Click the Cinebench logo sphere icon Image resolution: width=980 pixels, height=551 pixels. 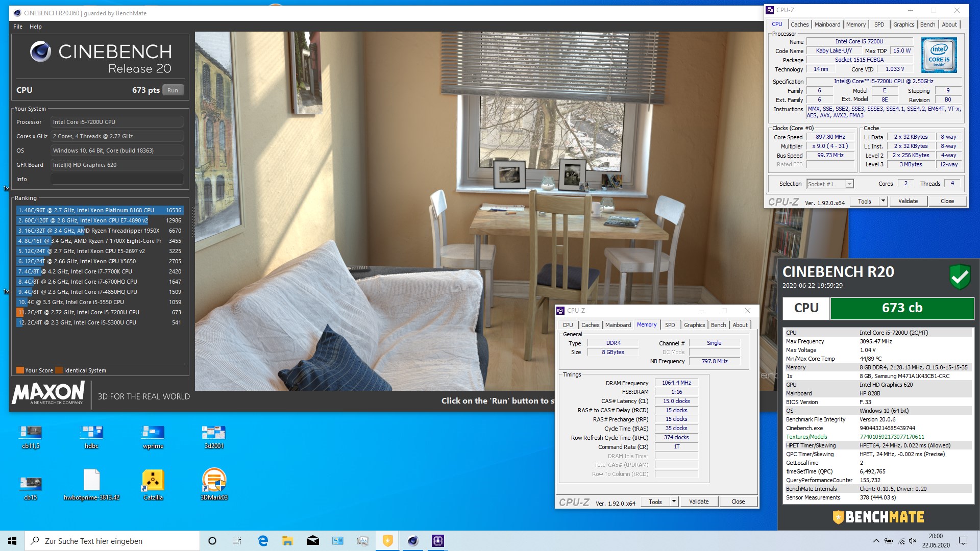point(40,52)
